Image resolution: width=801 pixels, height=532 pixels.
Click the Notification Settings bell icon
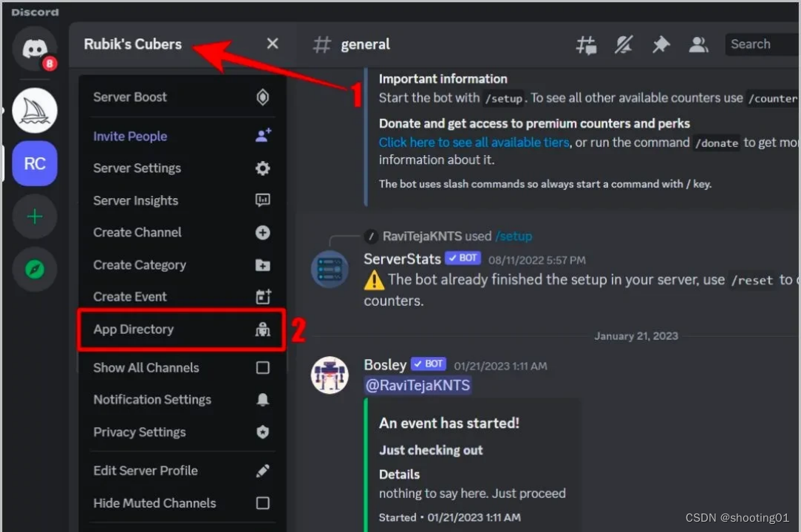point(262,400)
